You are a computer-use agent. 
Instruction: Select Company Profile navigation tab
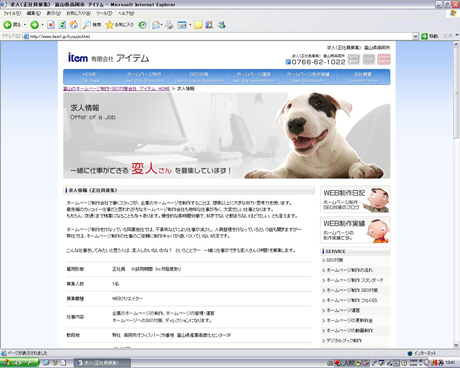(x=363, y=77)
